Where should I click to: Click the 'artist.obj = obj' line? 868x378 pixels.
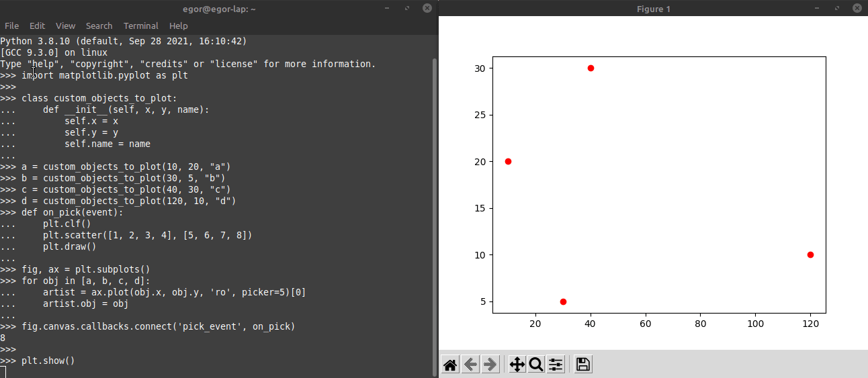click(64, 303)
